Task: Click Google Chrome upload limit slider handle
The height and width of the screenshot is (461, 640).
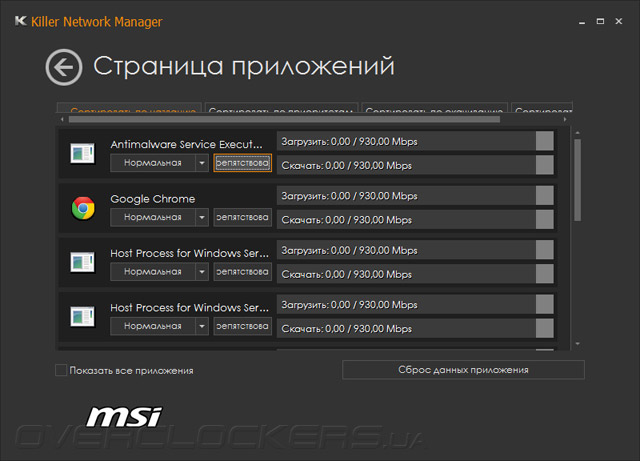Action: (544, 195)
